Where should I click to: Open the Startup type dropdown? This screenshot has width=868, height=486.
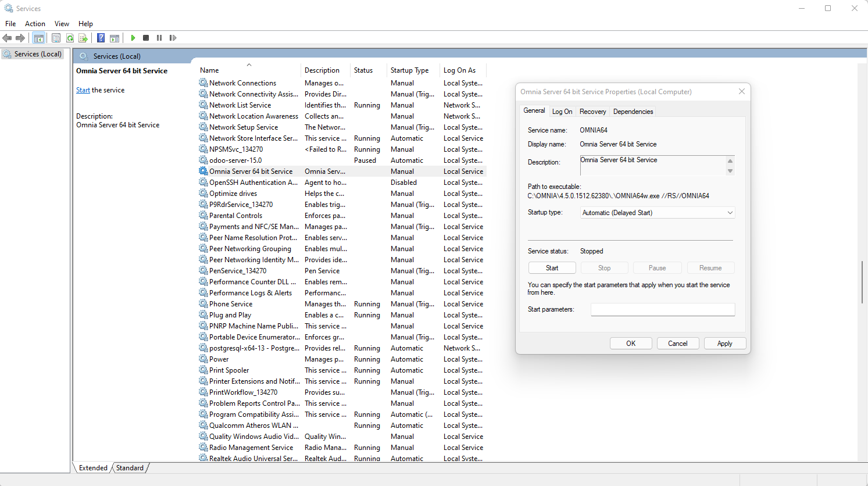coord(658,213)
